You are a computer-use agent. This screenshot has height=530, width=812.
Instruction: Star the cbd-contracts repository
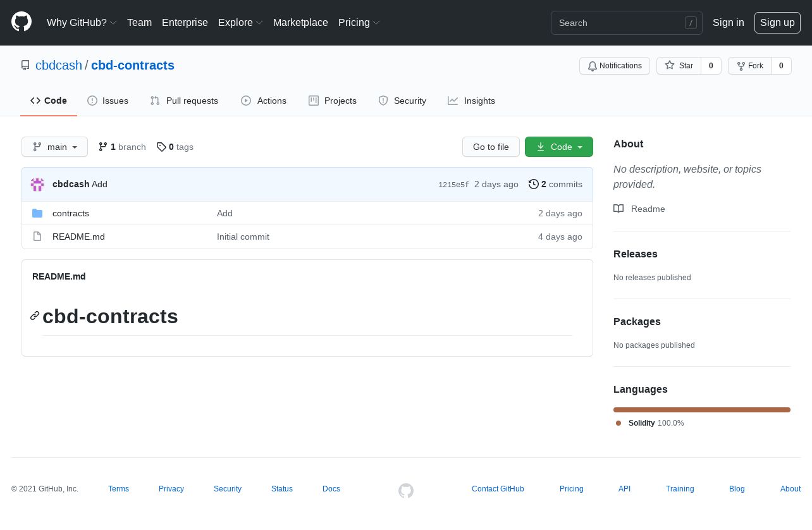[679, 66]
